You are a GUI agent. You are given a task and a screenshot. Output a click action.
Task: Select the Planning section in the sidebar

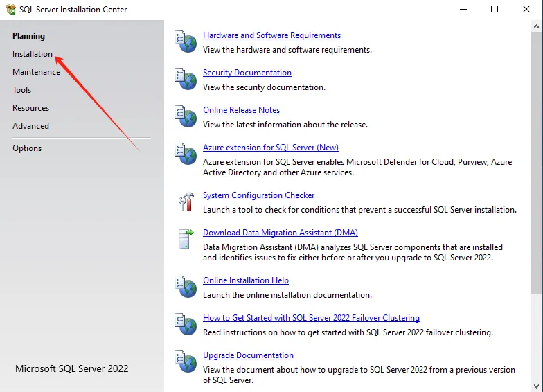(29, 36)
